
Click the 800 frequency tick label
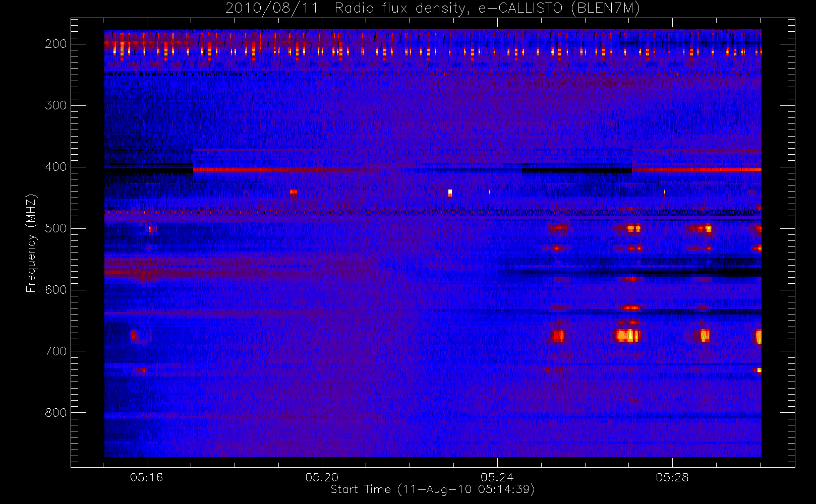tap(55, 413)
